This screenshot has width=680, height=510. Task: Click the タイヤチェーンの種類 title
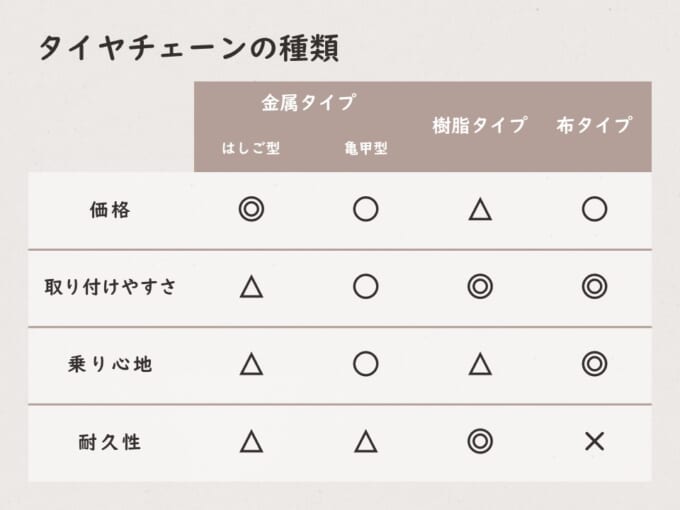pos(189,47)
